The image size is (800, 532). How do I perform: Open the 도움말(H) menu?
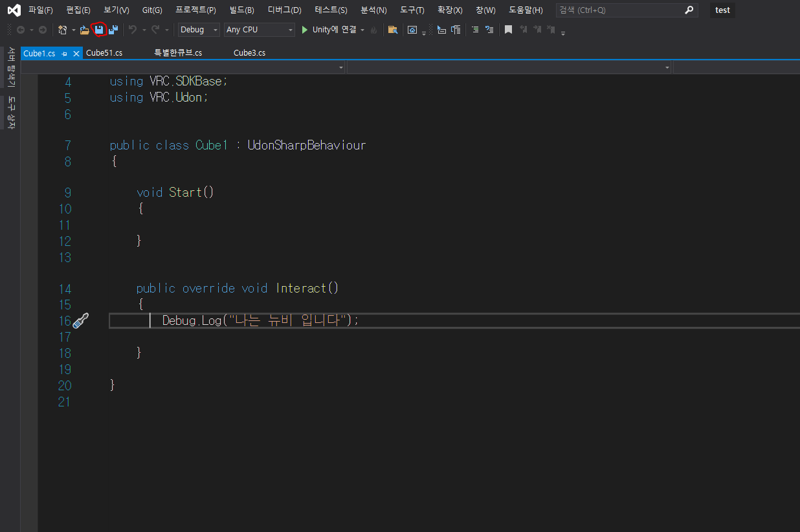[526, 10]
